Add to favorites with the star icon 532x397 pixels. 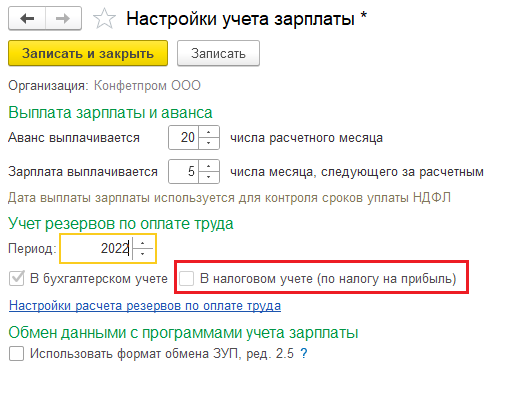tap(104, 19)
